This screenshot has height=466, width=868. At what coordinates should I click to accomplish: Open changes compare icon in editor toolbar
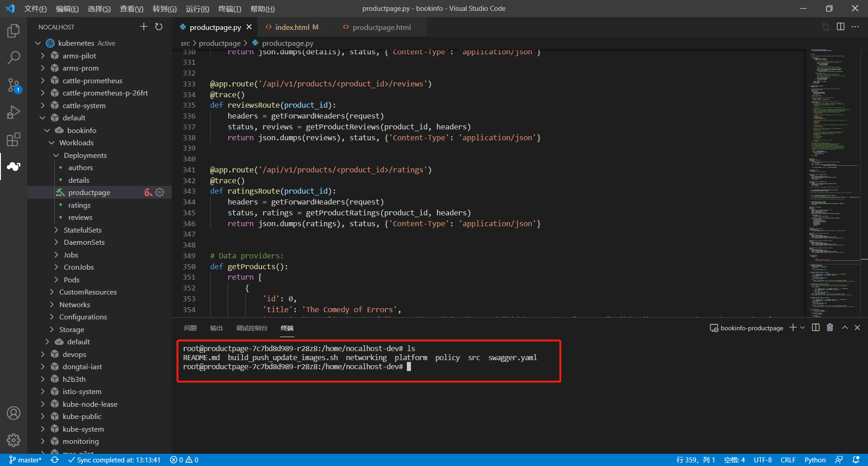[826, 27]
